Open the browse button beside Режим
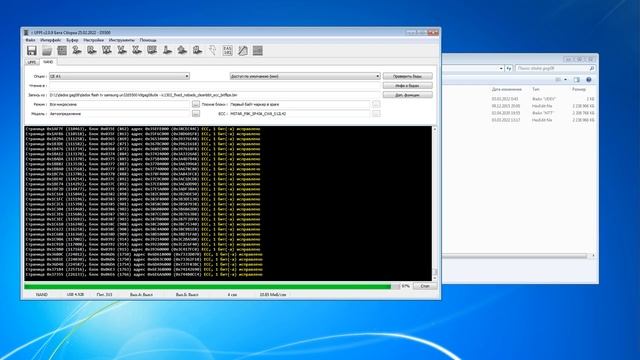The width and height of the screenshot is (640, 360). point(196,104)
